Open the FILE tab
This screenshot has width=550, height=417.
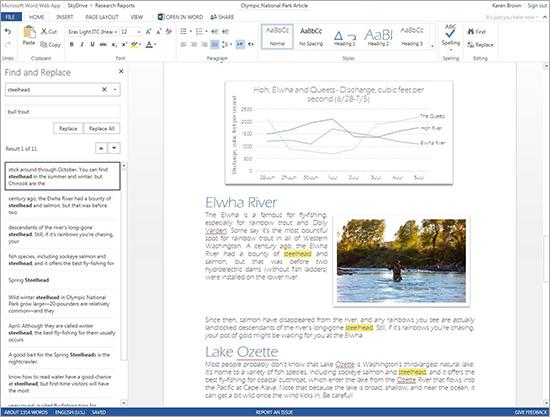11,17
